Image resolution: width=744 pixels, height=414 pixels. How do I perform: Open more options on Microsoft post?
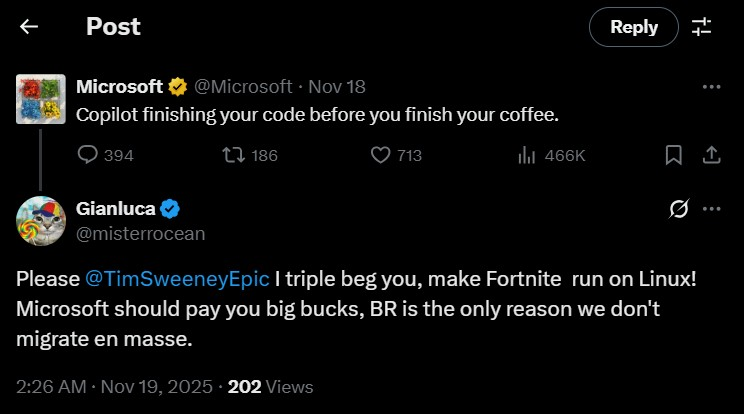(711, 86)
